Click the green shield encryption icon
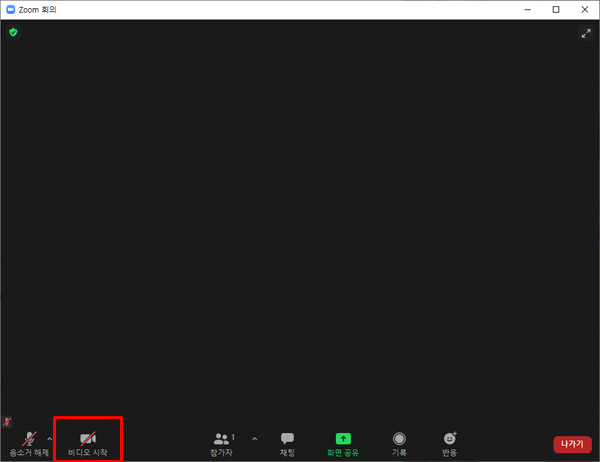Viewport: 600px width, 462px height. (13, 32)
